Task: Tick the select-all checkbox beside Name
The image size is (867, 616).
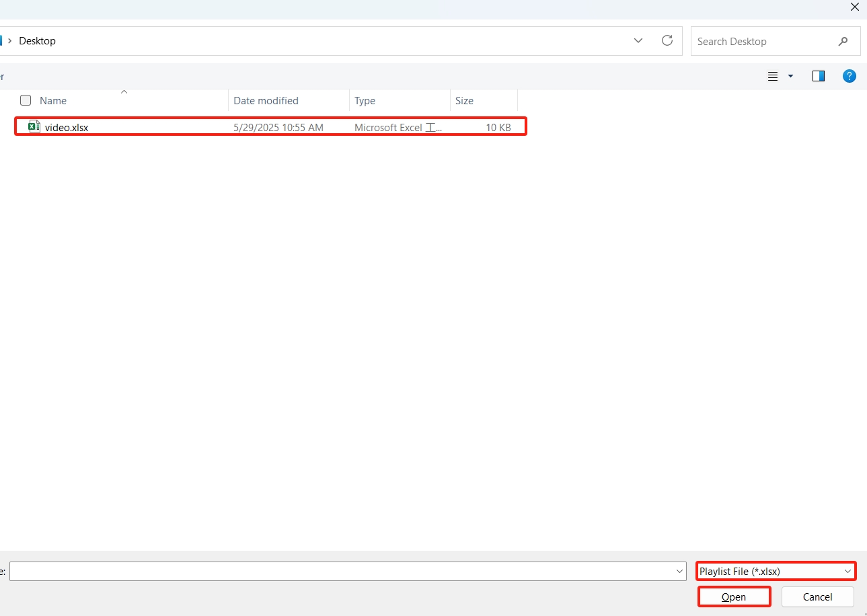Action: 26,100
